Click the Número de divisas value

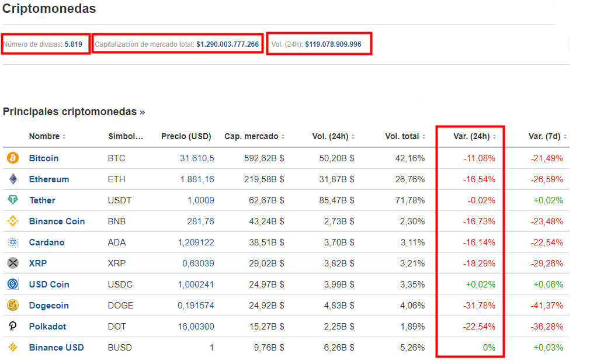(x=73, y=44)
